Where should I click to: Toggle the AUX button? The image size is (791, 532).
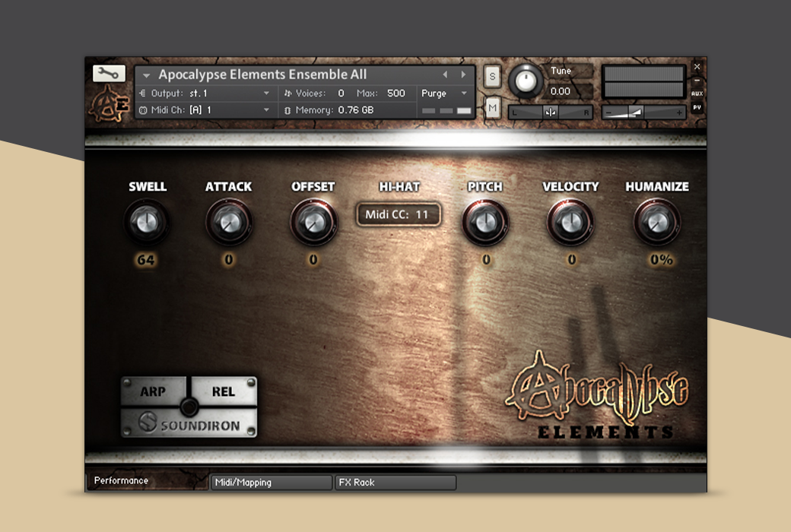point(697,93)
